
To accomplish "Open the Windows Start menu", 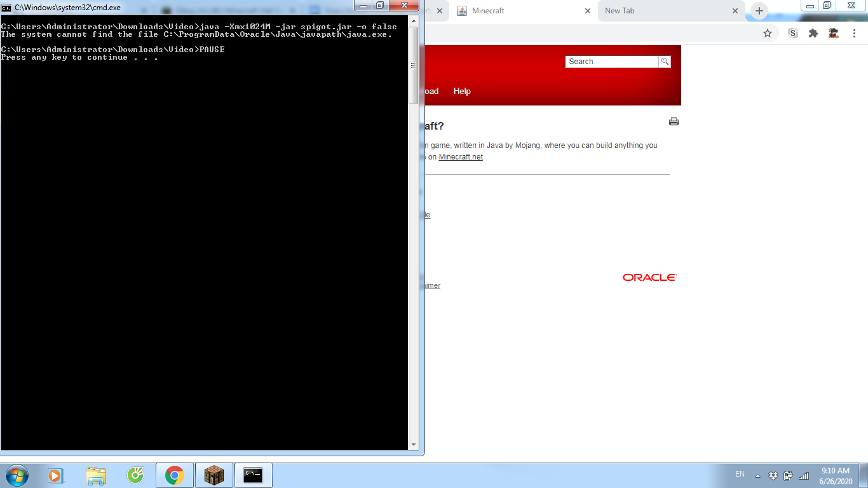I will click(16, 475).
